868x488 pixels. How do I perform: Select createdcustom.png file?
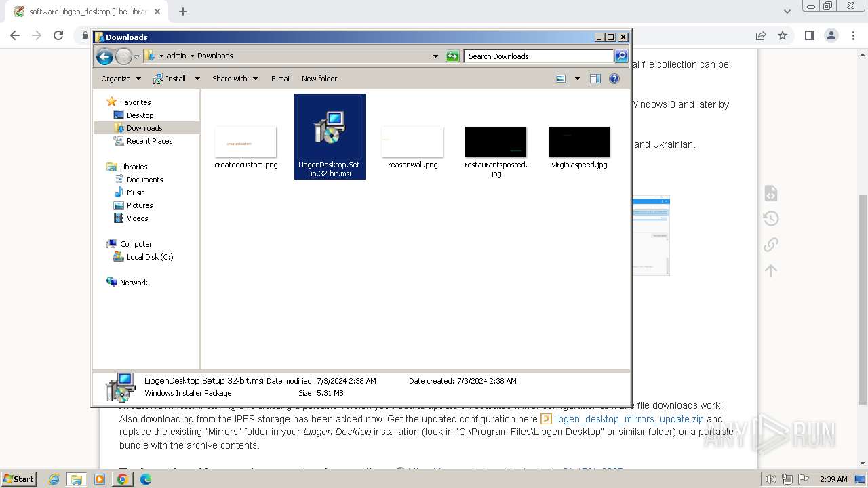[x=245, y=147]
